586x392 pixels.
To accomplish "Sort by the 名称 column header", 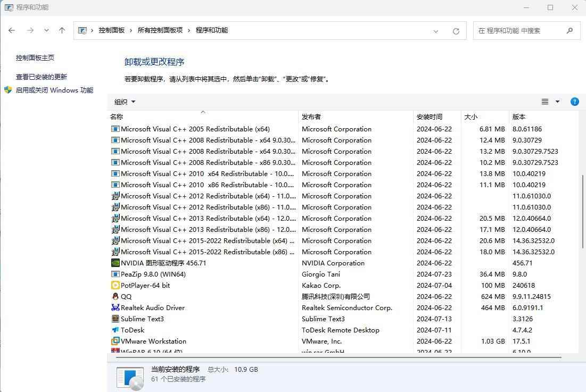I will (203, 116).
